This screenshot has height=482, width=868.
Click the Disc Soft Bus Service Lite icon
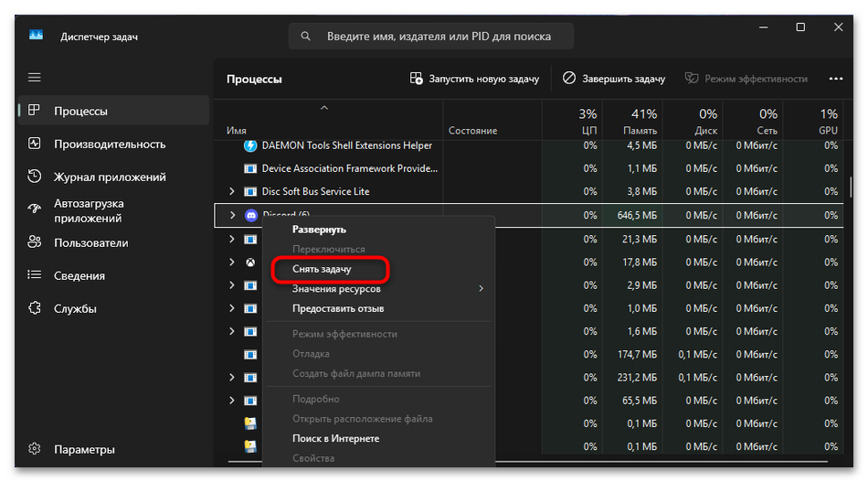pyautogui.click(x=250, y=192)
